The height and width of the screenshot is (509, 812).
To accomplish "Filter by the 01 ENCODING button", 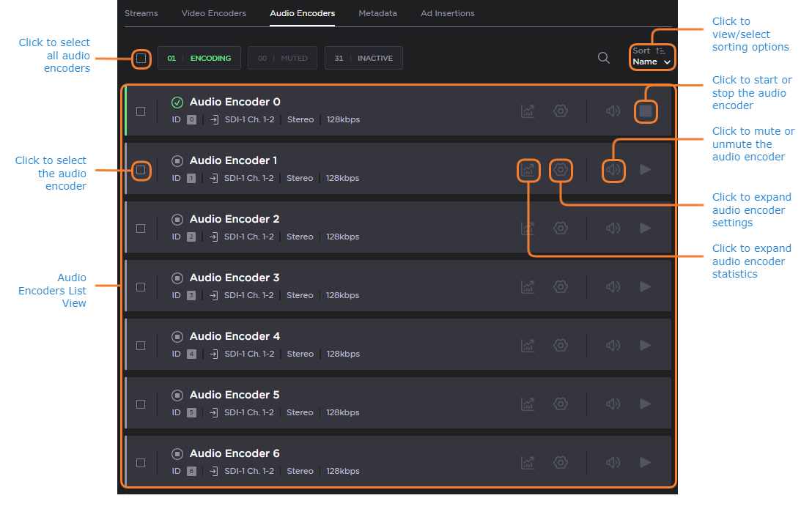I will coord(199,58).
